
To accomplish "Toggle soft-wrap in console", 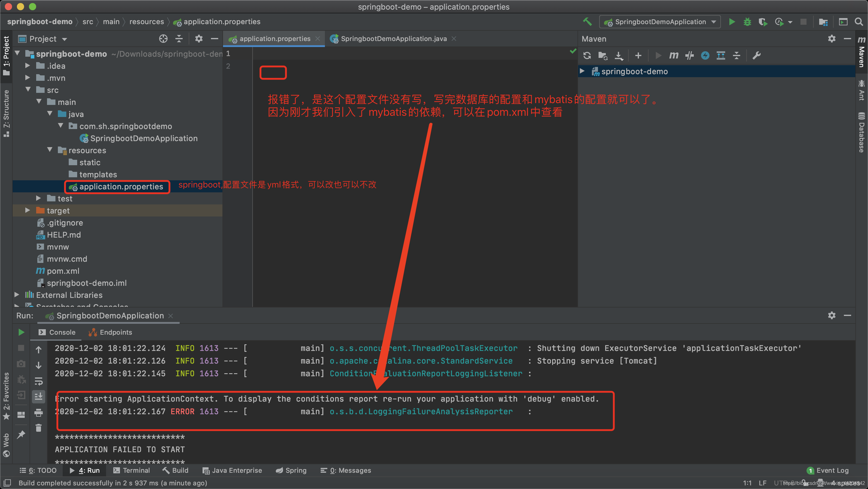I will (39, 381).
